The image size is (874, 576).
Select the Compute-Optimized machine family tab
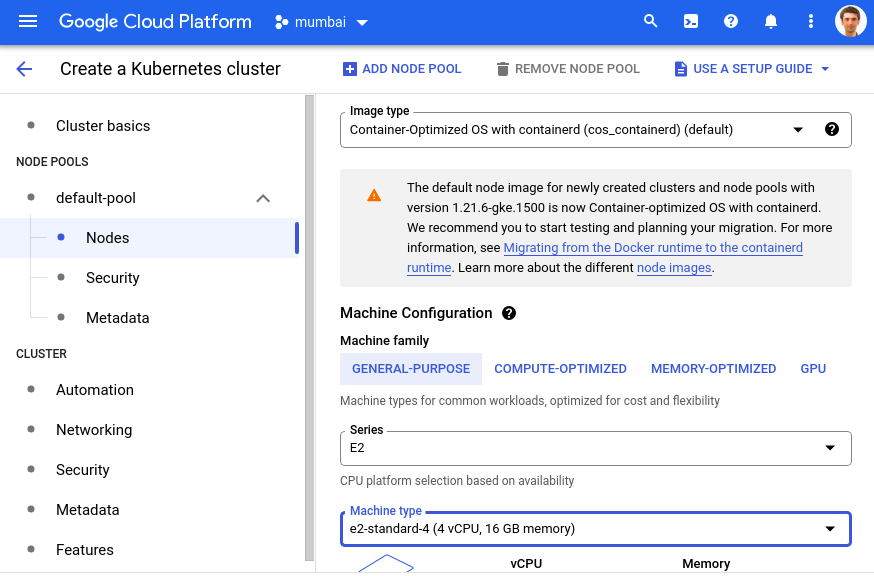coord(560,369)
